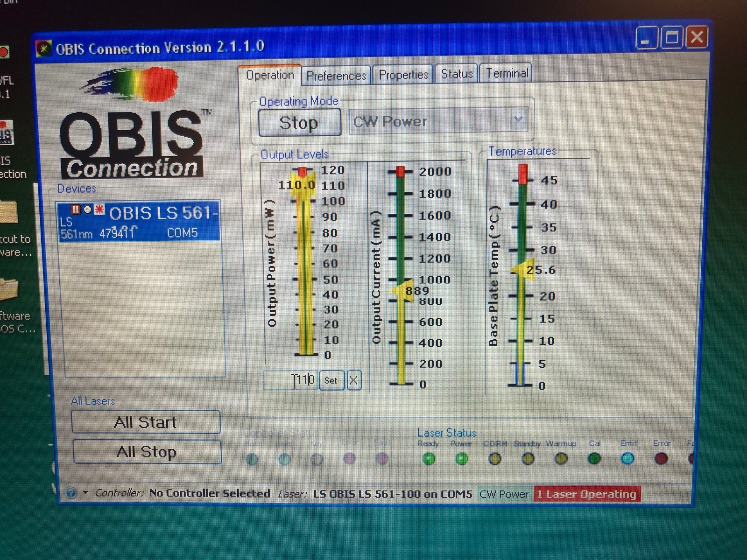Screen dimensions: 747x560
Task: Click the OBIS desktop shortcut icon
Action: [6, 132]
